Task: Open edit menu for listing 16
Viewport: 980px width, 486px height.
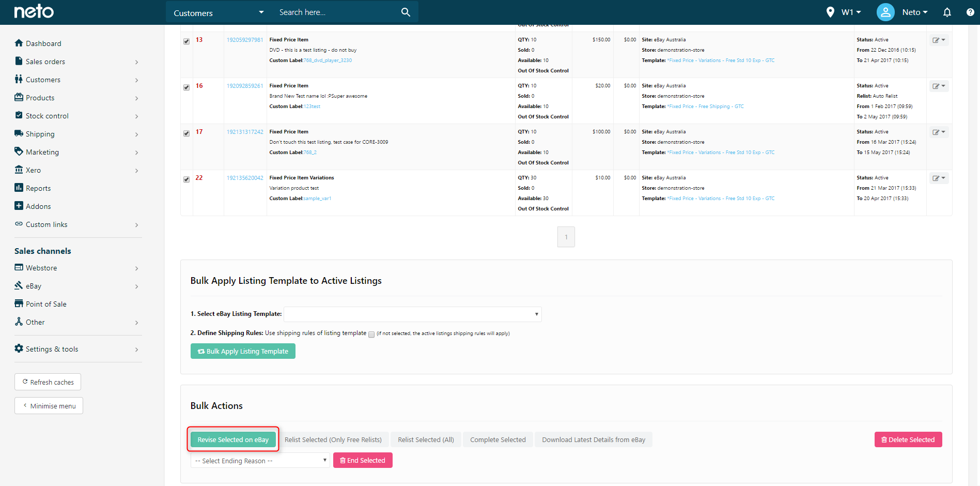Action: tap(939, 86)
